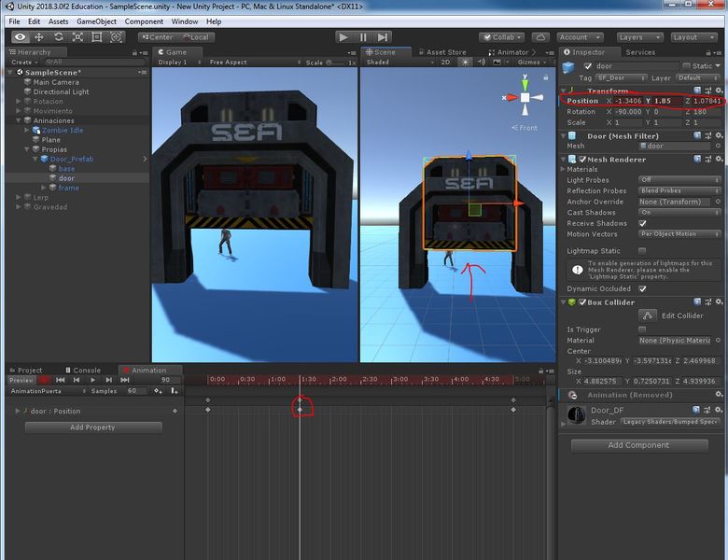The height and width of the screenshot is (560, 728).
Task: Click Add Property button
Action: 93,427
